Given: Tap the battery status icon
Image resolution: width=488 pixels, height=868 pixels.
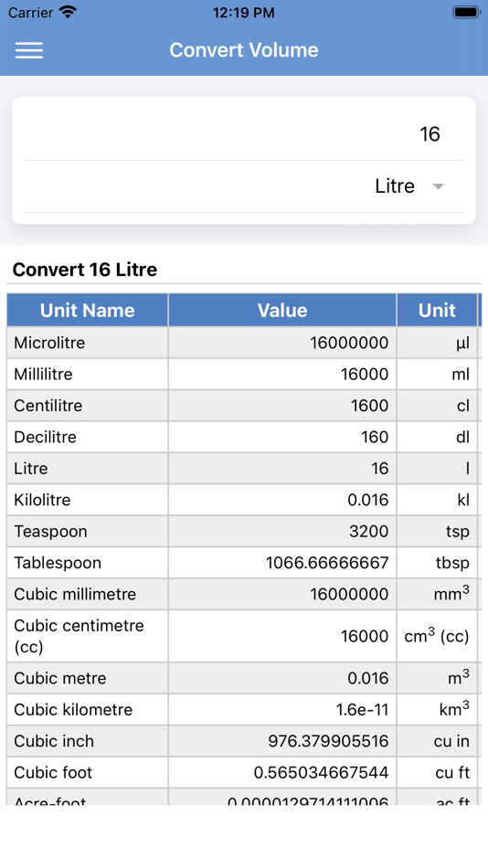Looking at the screenshot, I should [x=466, y=12].
